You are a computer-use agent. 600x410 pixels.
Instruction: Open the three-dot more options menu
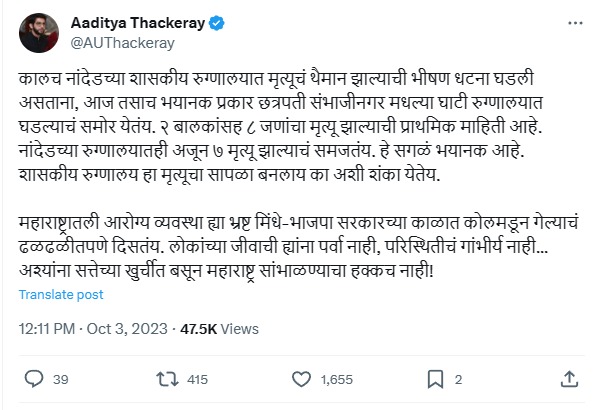575,23
